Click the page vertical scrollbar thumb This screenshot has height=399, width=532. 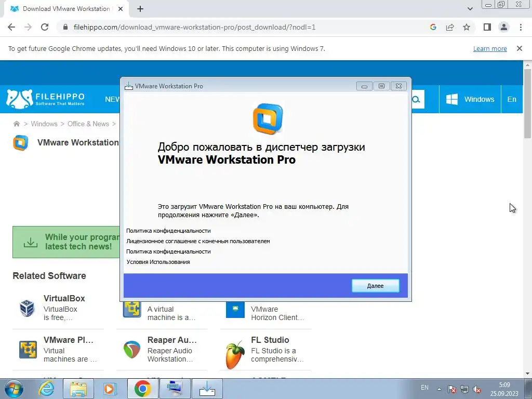click(x=527, y=103)
